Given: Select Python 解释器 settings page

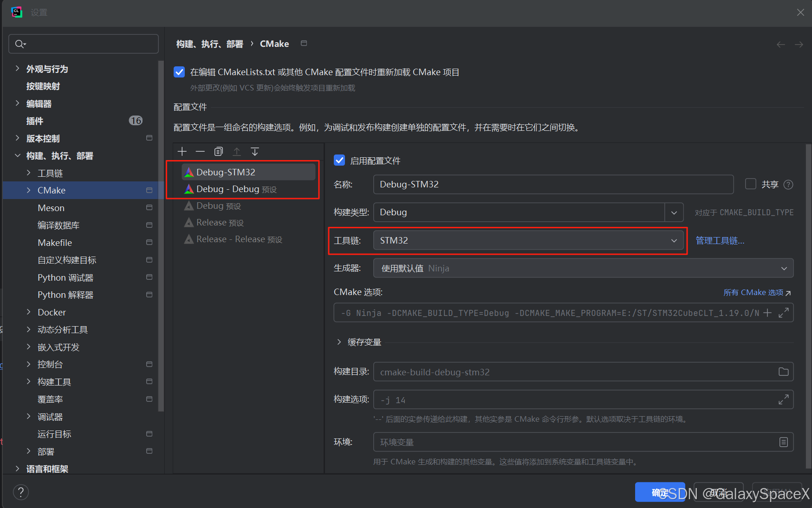Looking at the screenshot, I should pos(65,295).
